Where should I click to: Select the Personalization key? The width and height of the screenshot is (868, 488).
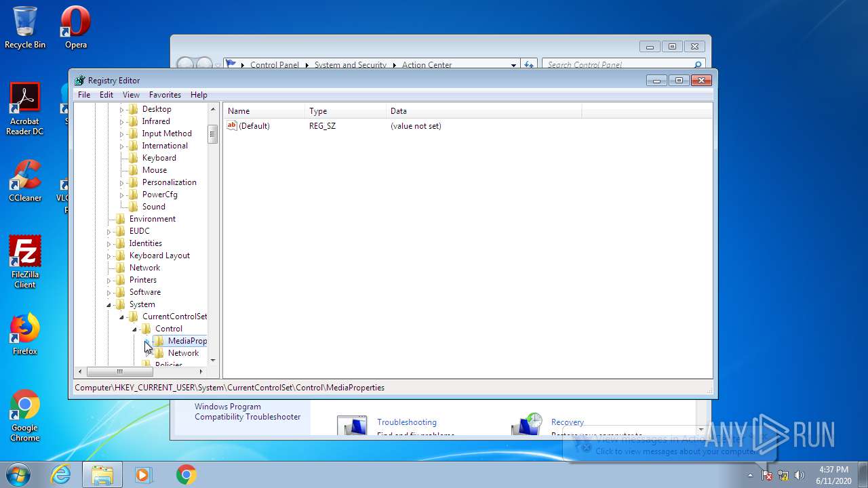[169, 182]
